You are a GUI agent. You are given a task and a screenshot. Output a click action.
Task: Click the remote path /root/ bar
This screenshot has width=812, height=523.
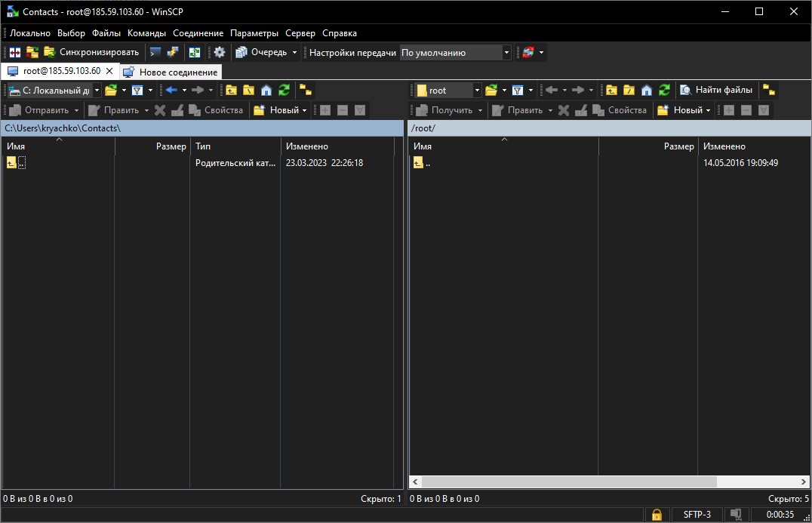(610, 128)
